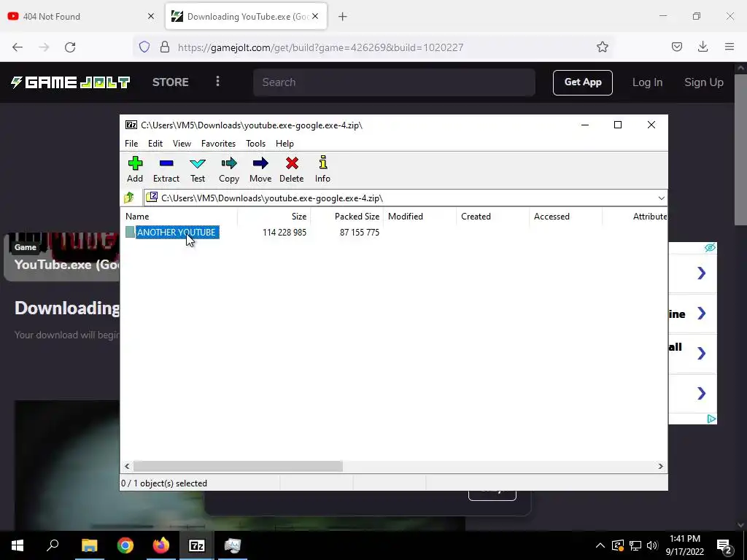Screen dimensions: 747x560
Task: Click the Log In link
Action: tap(648, 82)
